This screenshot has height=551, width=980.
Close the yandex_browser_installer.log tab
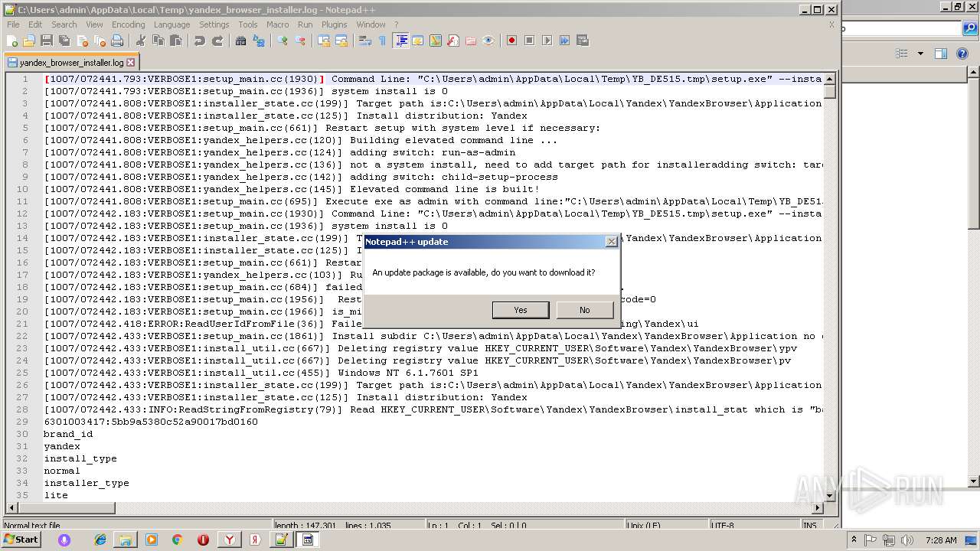click(130, 63)
